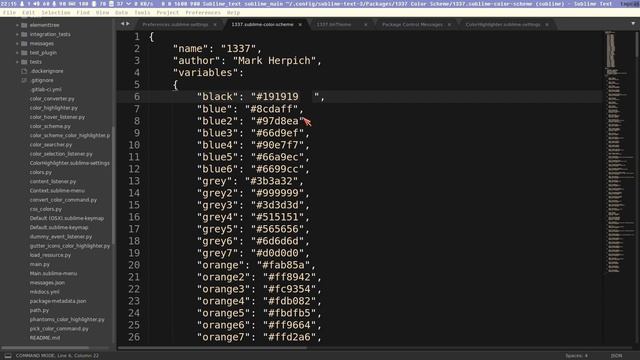Close the Package Control Messages tab
The width and height of the screenshot is (640, 360).
coord(449,24)
